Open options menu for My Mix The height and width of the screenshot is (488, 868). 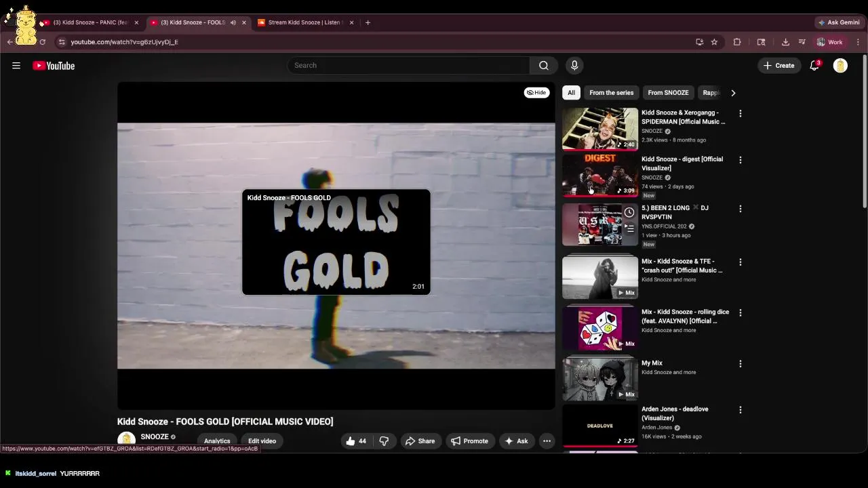[x=740, y=364]
